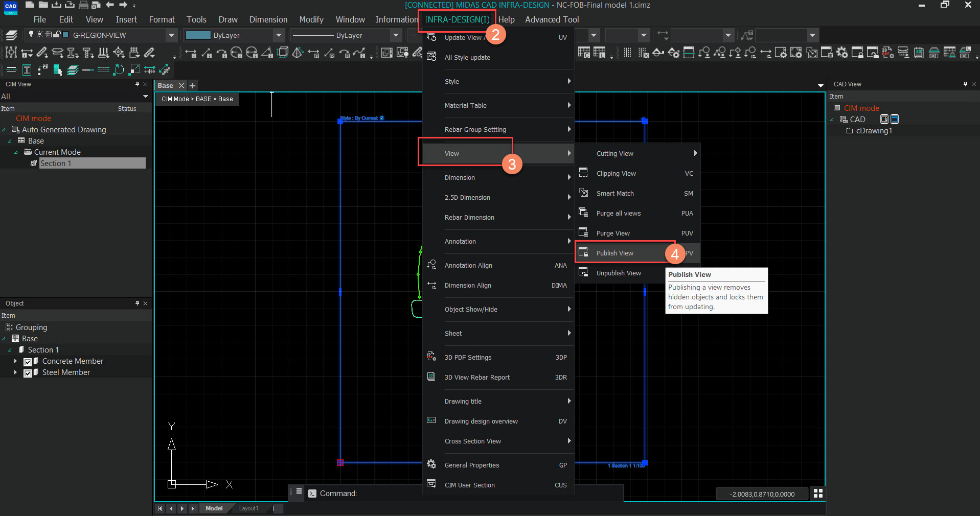
Task: Toggle the first view icon beside CAD
Action: coord(884,119)
